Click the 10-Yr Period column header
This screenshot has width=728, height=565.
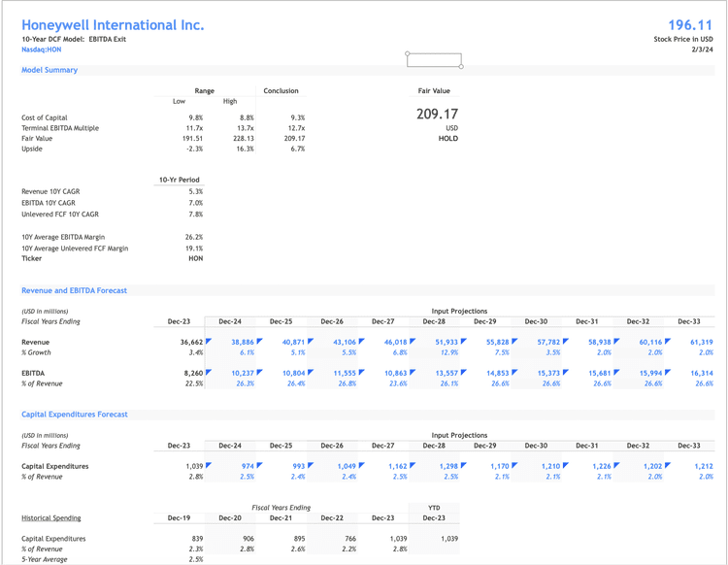tap(180, 181)
